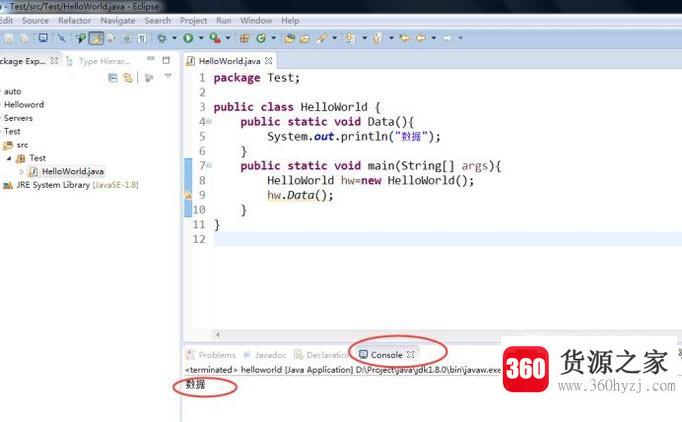Collapse the Data() method fold at line 4
Viewport: 682px width, 422px height.
pos(209,121)
